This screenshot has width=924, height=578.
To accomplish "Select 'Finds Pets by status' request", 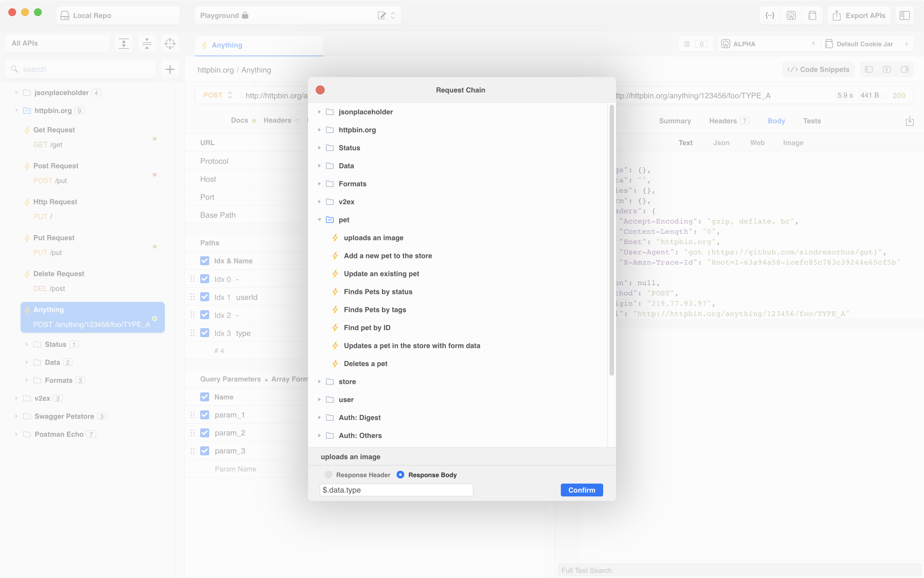I will [x=378, y=292].
